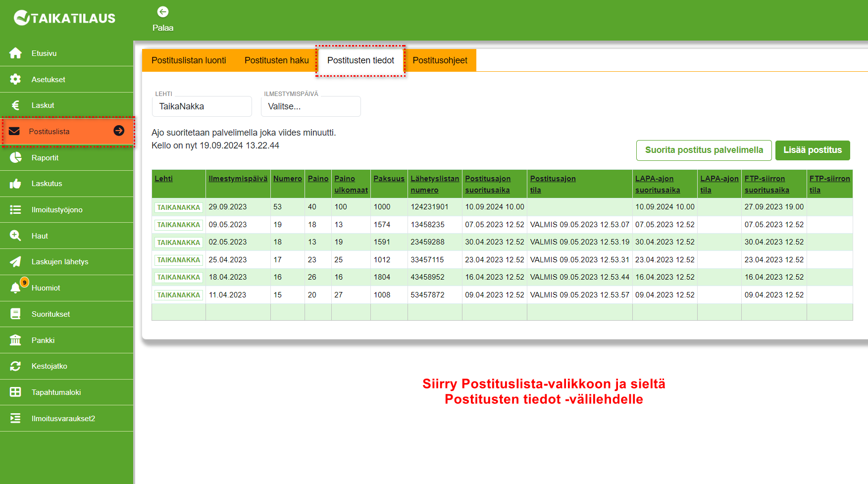Open Pankki via the bank building icon
The image size is (868, 484).
[x=15, y=340]
